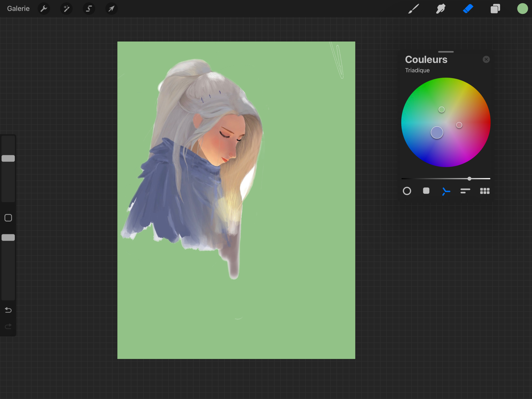The width and height of the screenshot is (532, 399).
Task: Open the Actions wrench menu
Action: point(44,9)
